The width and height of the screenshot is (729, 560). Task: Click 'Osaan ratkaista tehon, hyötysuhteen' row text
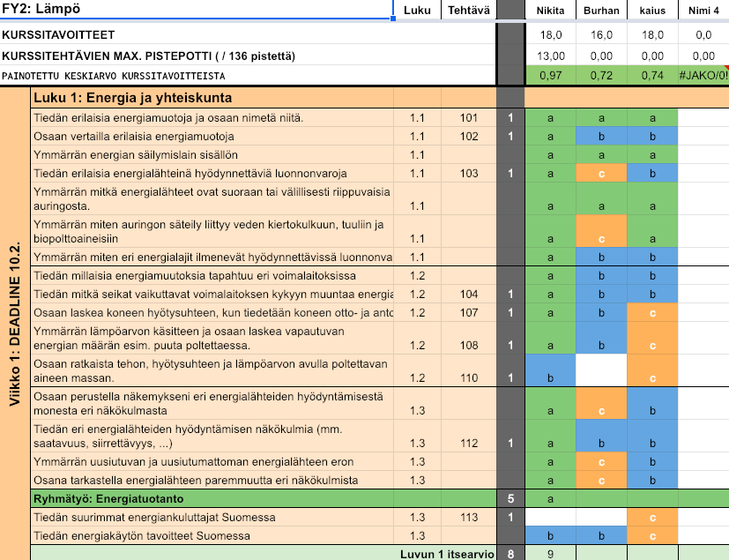(x=212, y=370)
